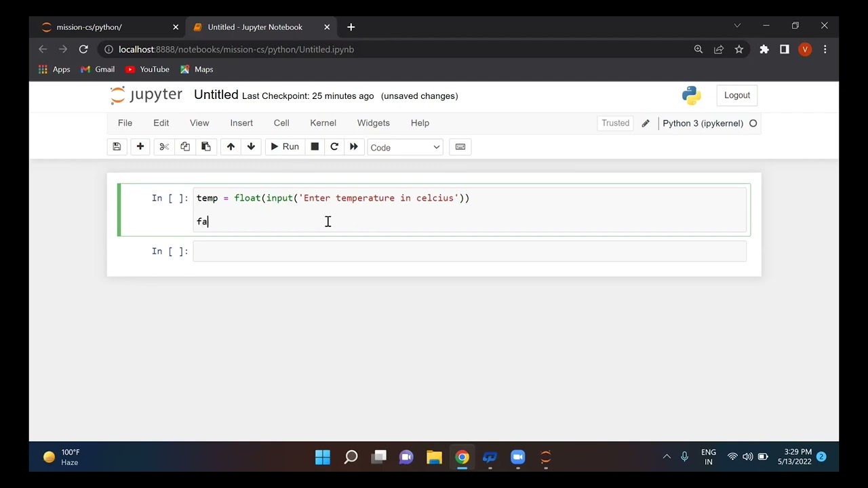Share this page icon
The image size is (868, 488).
pyautogui.click(x=719, y=49)
